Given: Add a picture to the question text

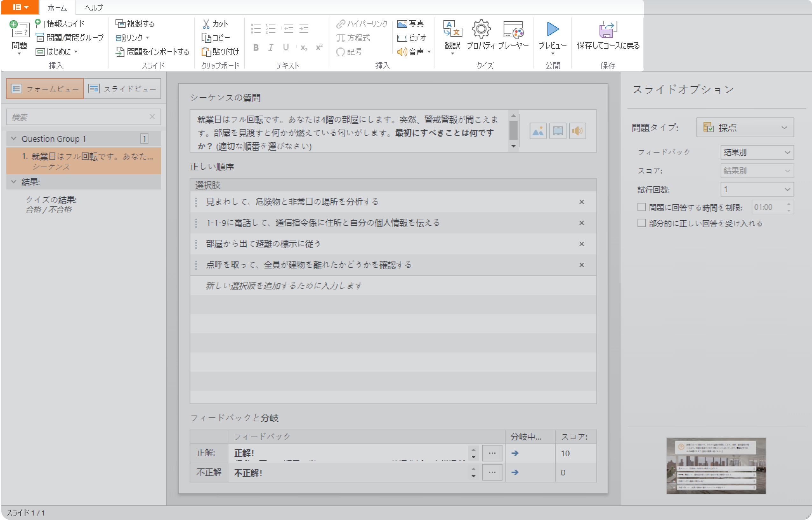Looking at the screenshot, I should (x=538, y=131).
